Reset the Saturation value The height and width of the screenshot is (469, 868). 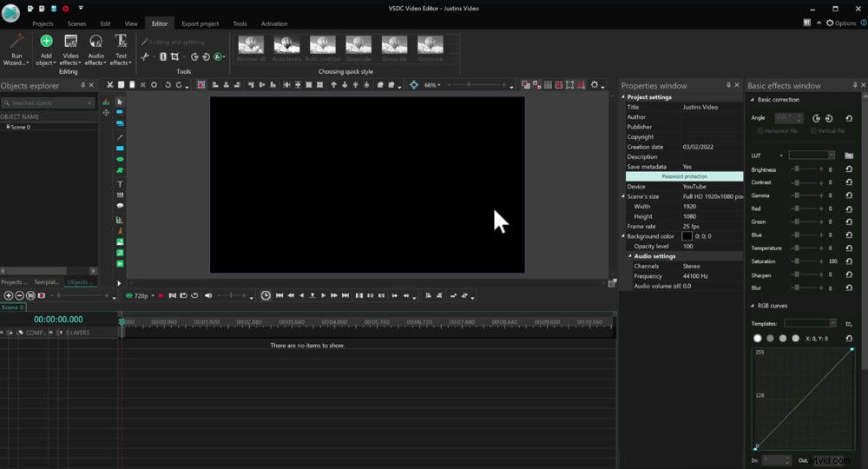849,261
